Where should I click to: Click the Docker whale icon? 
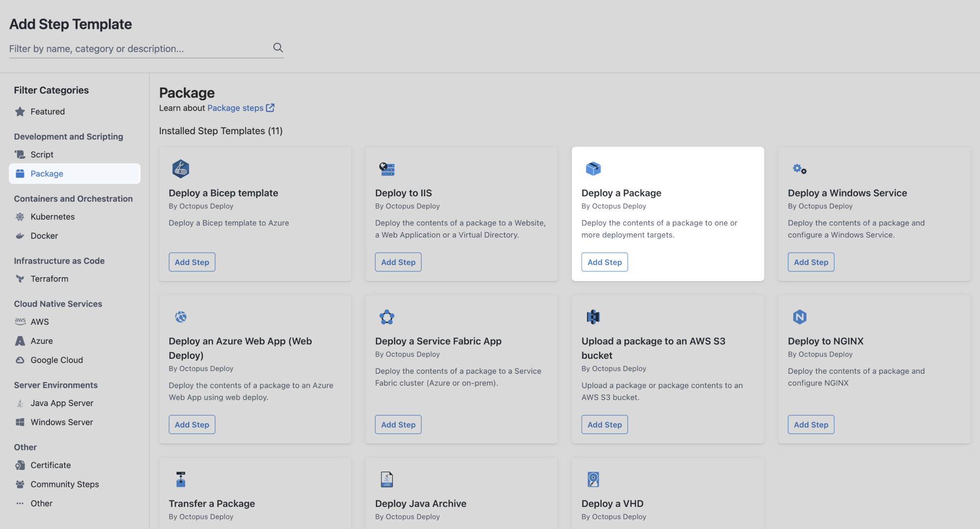(x=20, y=236)
